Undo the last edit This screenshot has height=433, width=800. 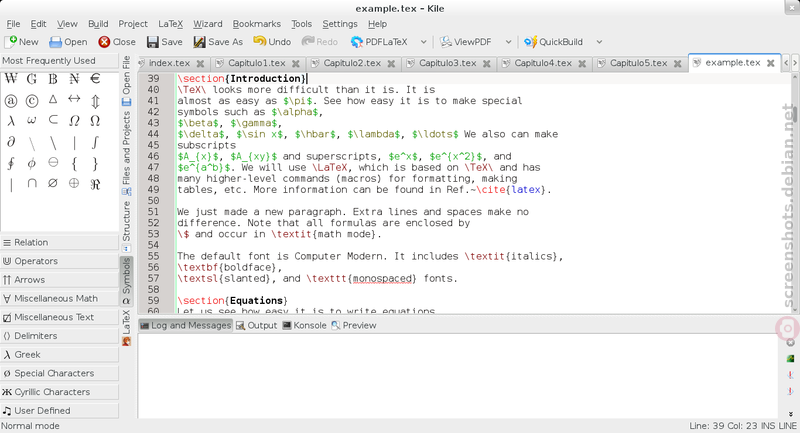point(272,42)
